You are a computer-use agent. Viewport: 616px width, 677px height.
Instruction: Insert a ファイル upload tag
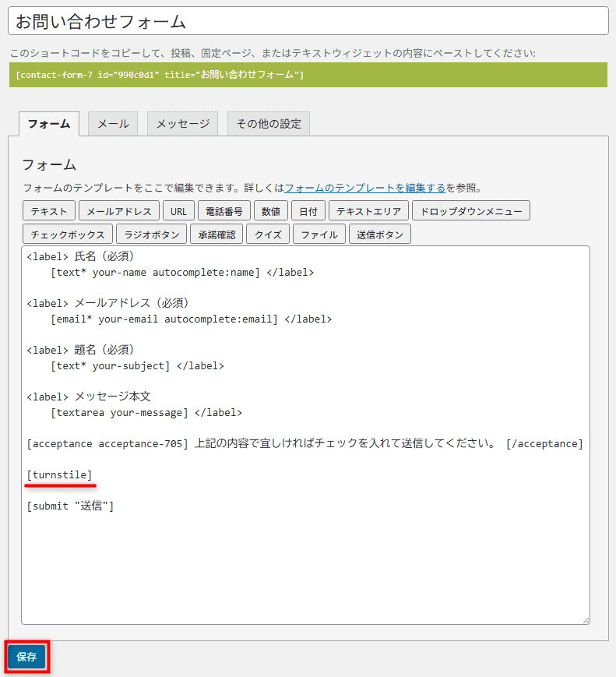319,234
